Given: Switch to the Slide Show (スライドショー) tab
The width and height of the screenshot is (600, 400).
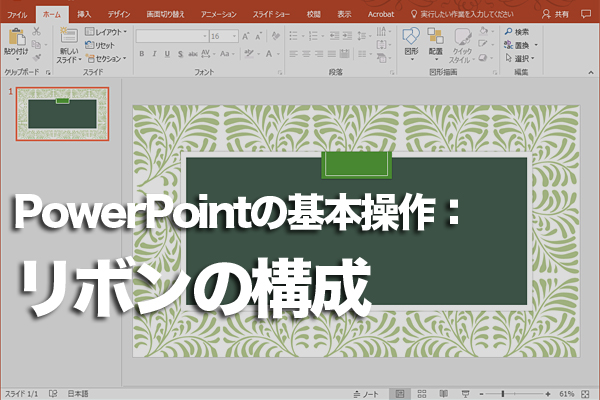Looking at the screenshot, I should (271, 14).
